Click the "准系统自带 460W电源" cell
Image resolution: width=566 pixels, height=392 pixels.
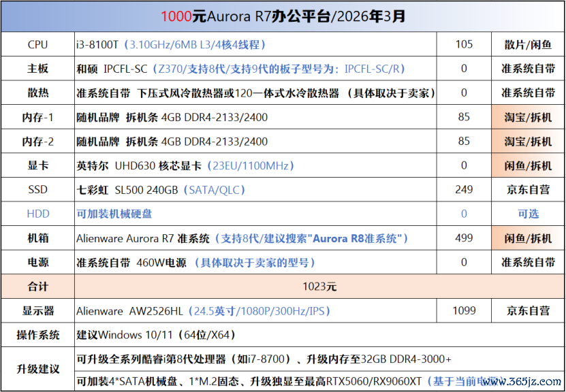(x=255, y=262)
